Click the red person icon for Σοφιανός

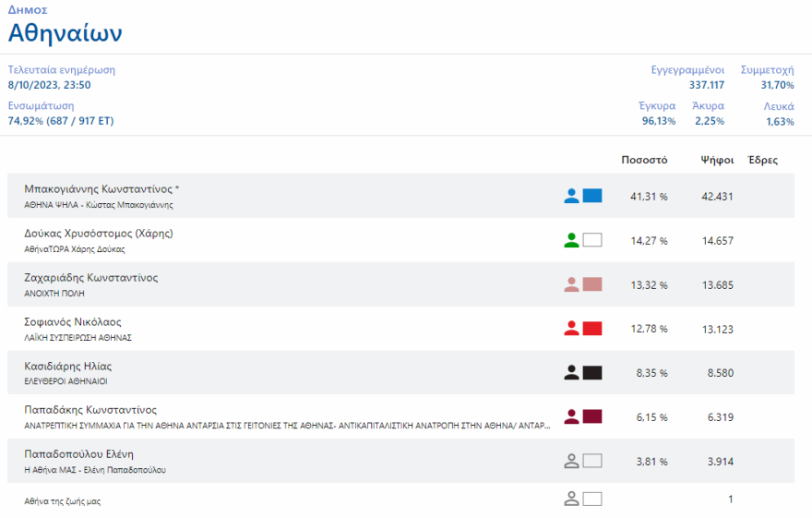pyautogui.click(x=572, y=329)
